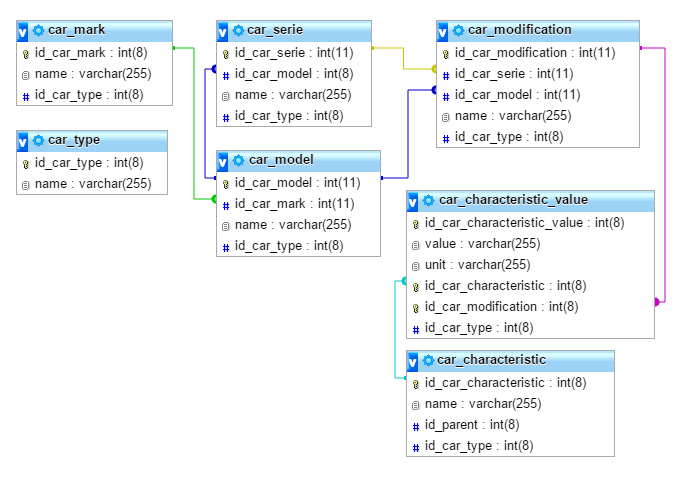
Task: Collapse the car_mark table with its v toggle
Action: point(23,31)
